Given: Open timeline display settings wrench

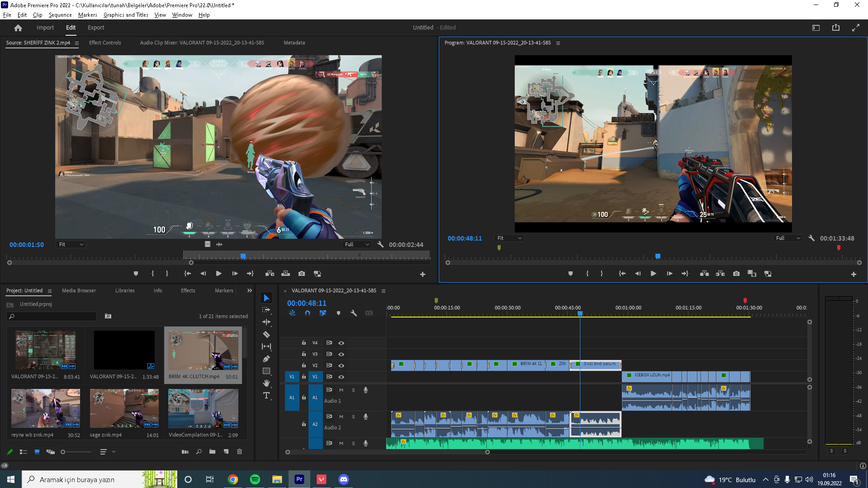Looking at the screenshot, I should 354,313.
